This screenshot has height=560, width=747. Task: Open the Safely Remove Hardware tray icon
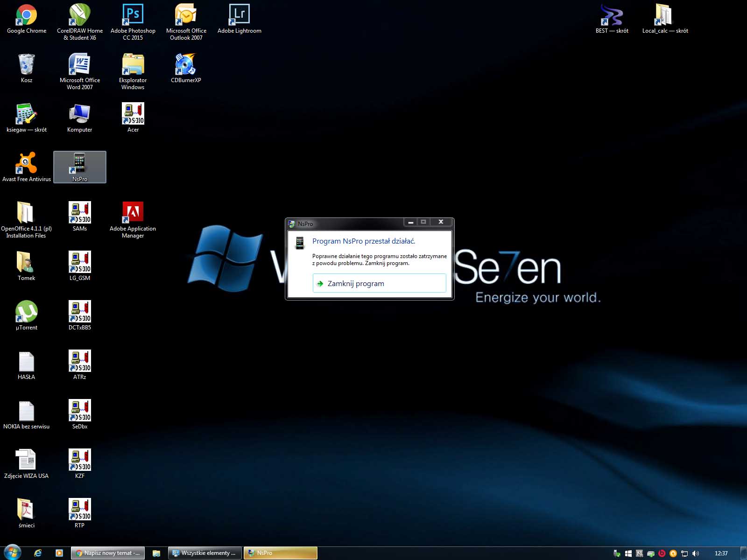[617, 553]
